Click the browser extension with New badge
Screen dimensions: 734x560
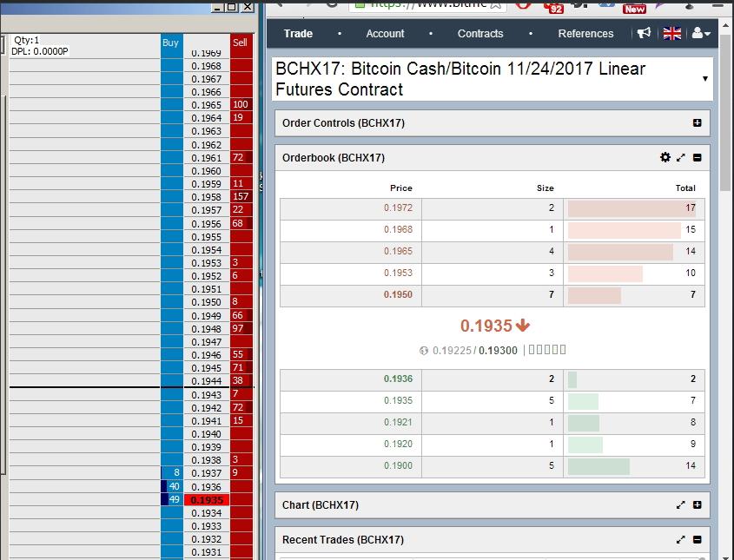[634, 7]
